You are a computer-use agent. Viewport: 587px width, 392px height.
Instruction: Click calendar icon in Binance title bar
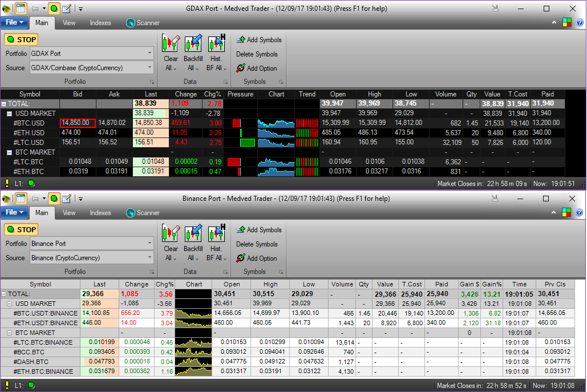tap(21, 198)
